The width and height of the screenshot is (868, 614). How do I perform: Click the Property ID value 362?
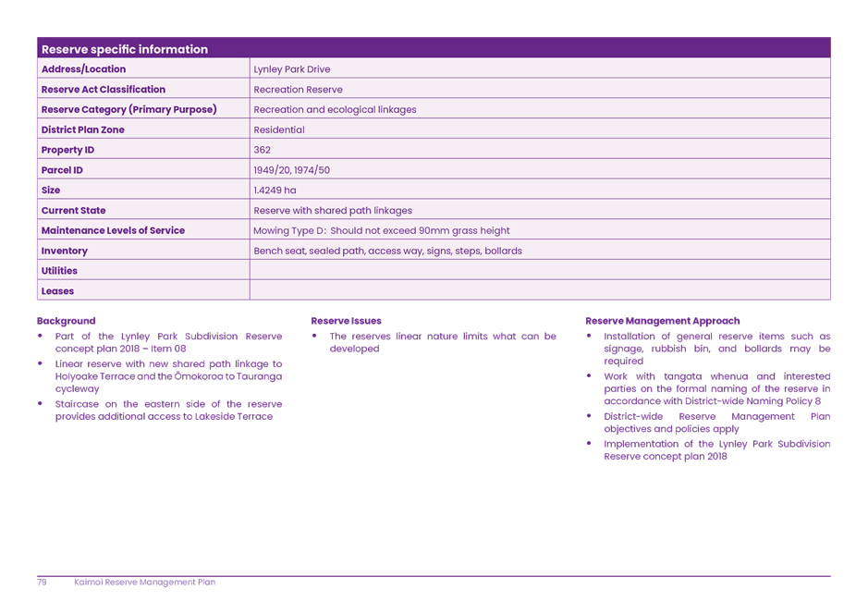(262, 149)
